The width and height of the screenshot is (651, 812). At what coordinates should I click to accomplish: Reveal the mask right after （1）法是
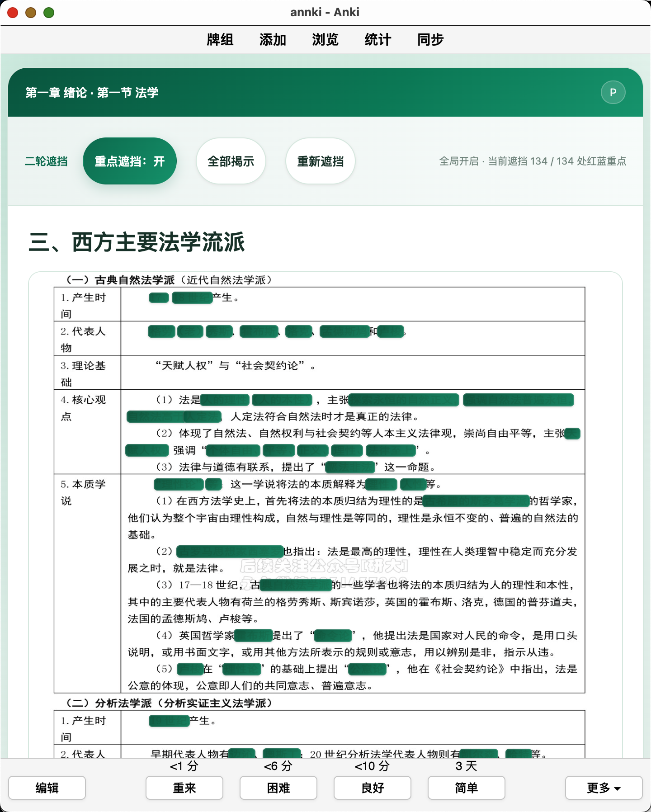225,400
